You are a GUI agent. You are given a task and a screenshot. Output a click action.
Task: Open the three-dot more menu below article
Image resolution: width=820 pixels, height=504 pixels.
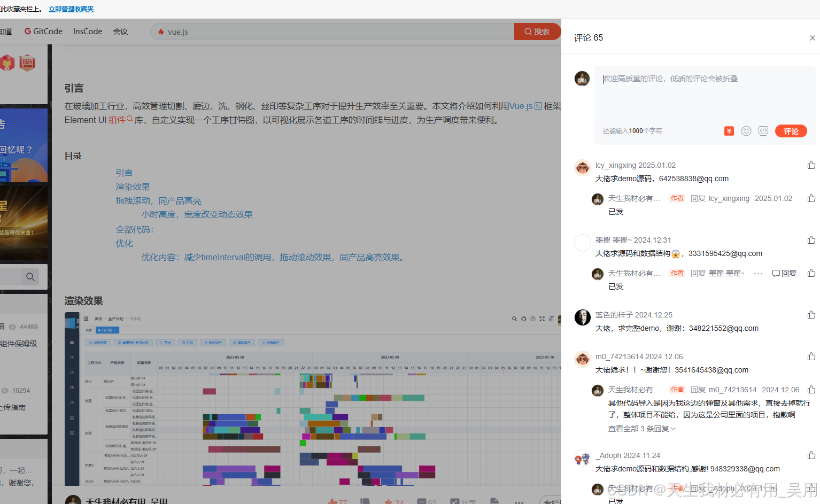click(x=519, y=502)
